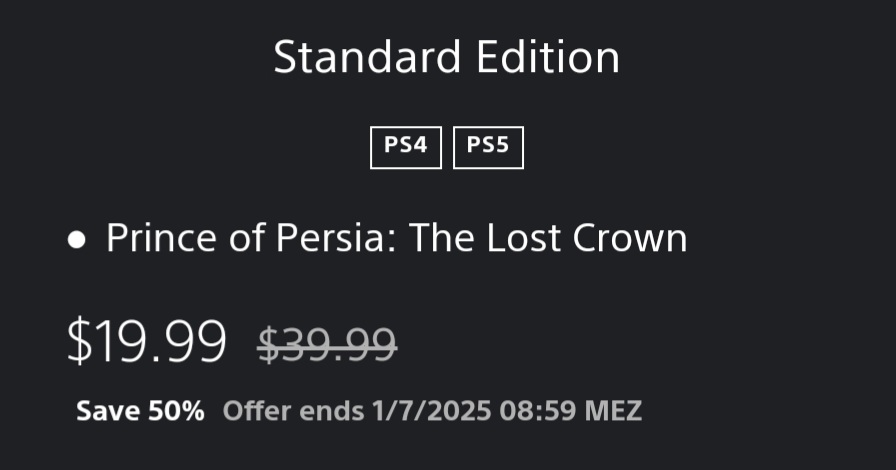896x470 pixels.
Task: Select the PS5 platform badge
Action: coord(488,146)
